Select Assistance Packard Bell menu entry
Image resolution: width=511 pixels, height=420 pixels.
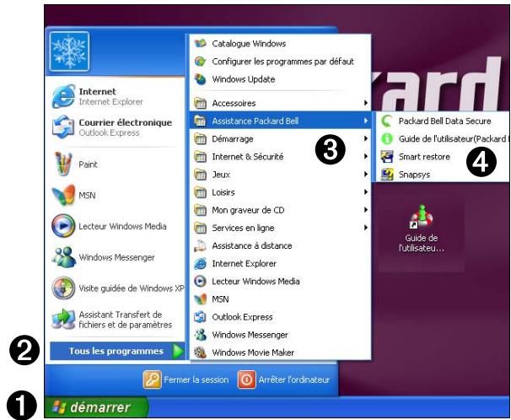280,121
